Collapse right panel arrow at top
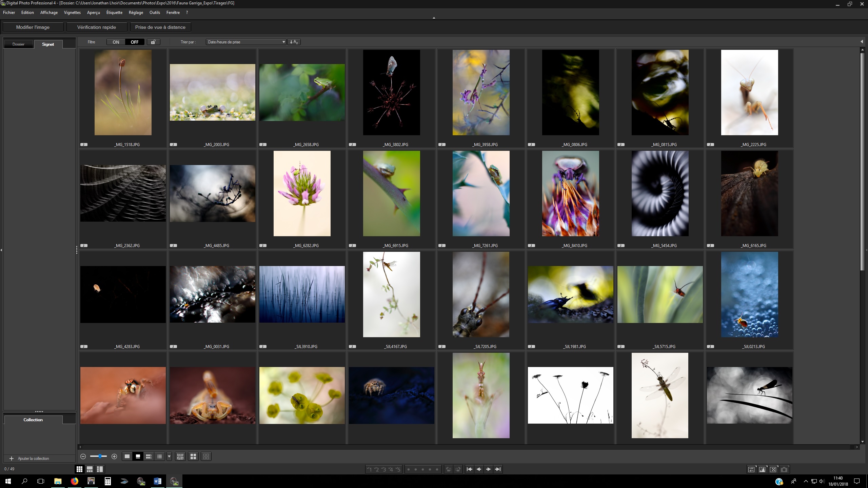 [x=862, y=42]
